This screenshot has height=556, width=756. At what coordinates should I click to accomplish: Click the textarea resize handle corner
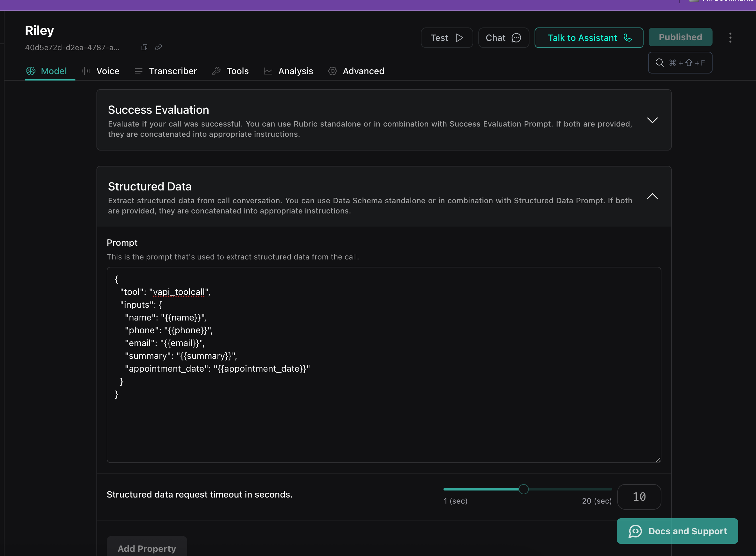click(658, 460)
